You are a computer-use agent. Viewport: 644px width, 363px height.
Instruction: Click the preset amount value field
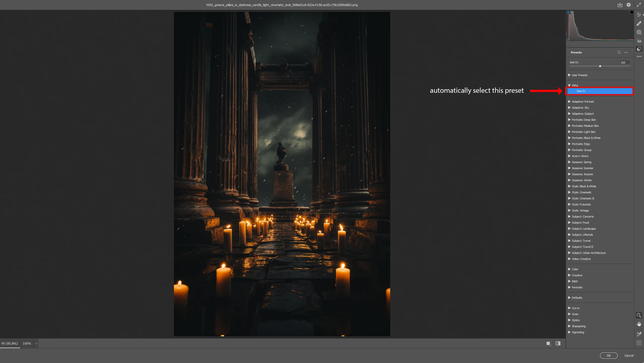(x=625, y=62)
